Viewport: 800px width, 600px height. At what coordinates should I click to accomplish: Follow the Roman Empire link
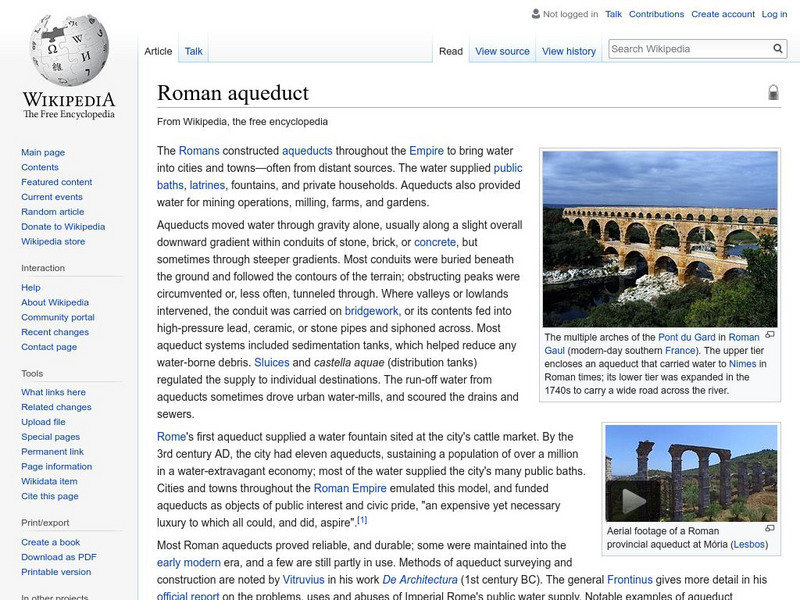tap(350, 488)
